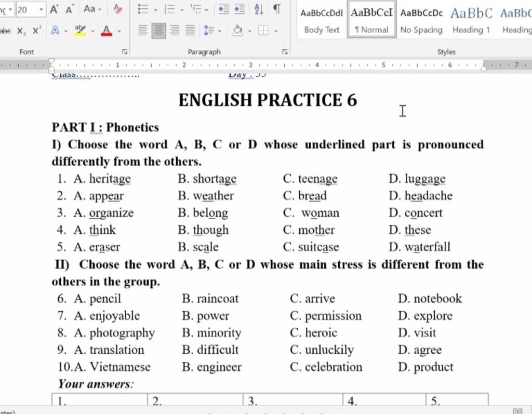532x414 pixels.
Task: Open font name dropdown arrow
Action: tap(10, 9)
